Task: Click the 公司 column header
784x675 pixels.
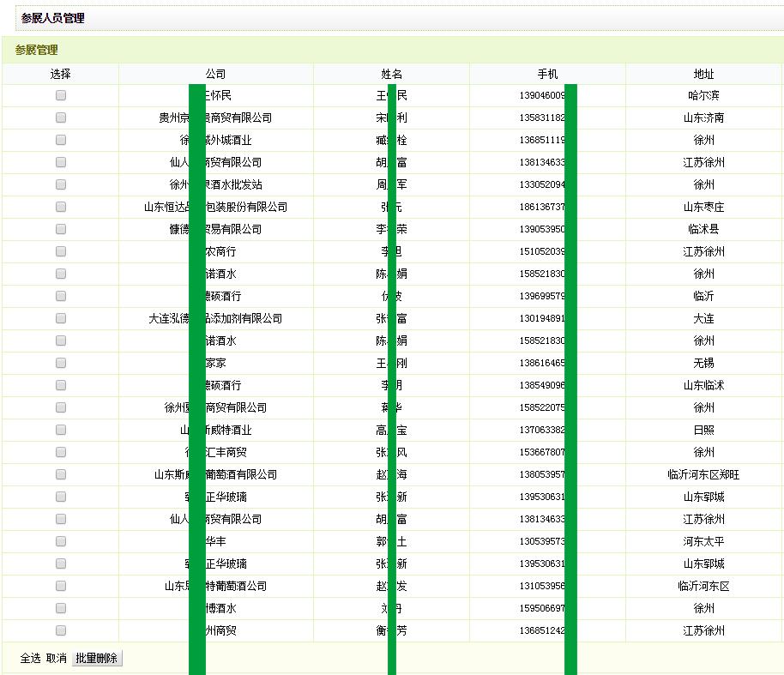Action: [x=215, y=75]
